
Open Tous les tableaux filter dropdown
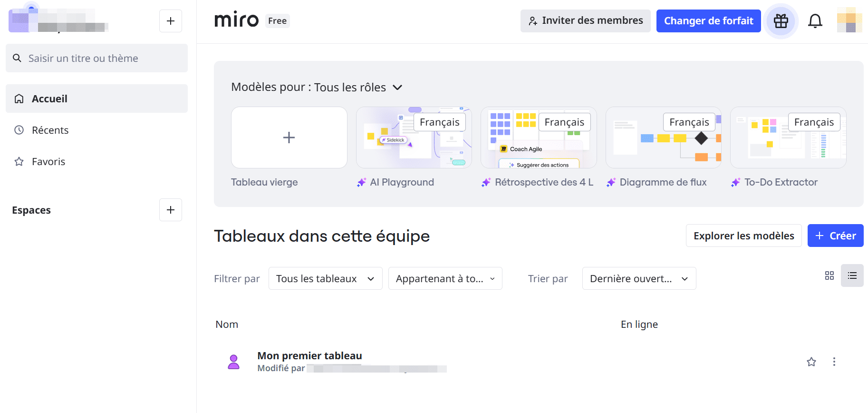[x=326, y=278]
